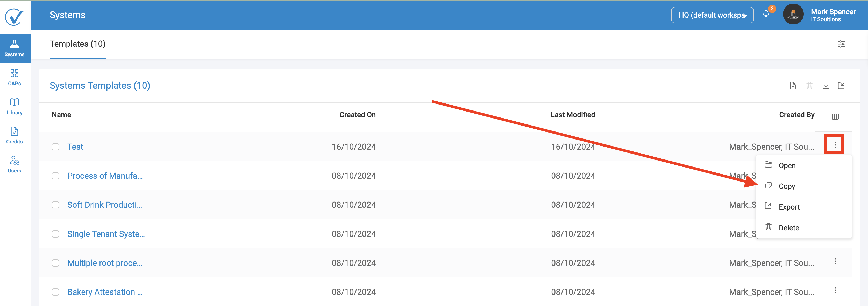Open the Multiple root proce… template link
The width and height of the screenshot is (868, 306).
click(105, 263)
